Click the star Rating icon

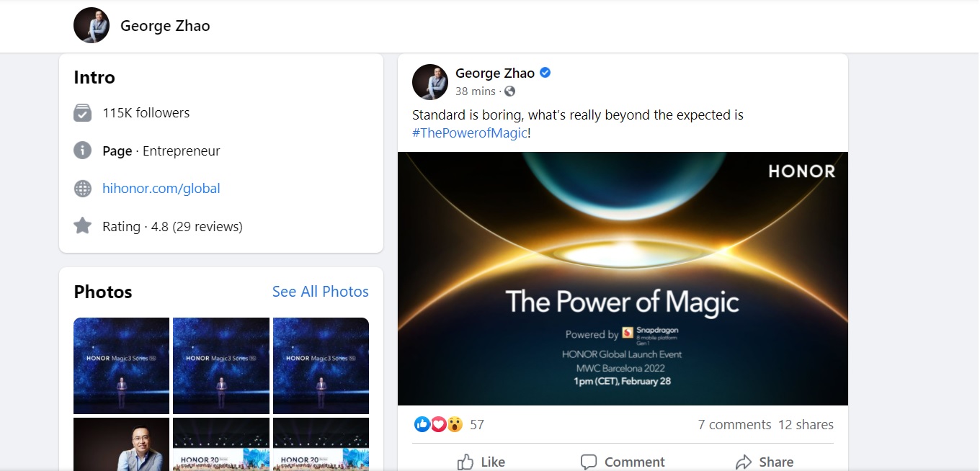pyautogui.click(x=83, y=226)
